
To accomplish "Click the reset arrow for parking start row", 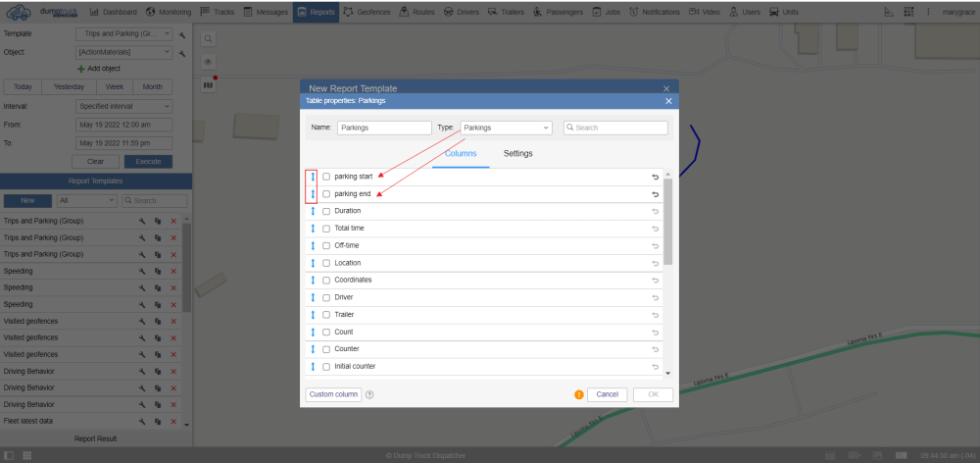I will click(655, 177).
